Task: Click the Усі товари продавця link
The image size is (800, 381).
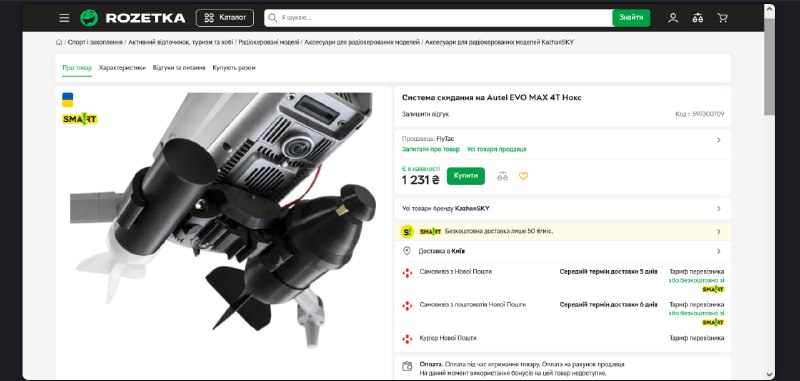Action: pyautogui.click(x=496, y=149)
